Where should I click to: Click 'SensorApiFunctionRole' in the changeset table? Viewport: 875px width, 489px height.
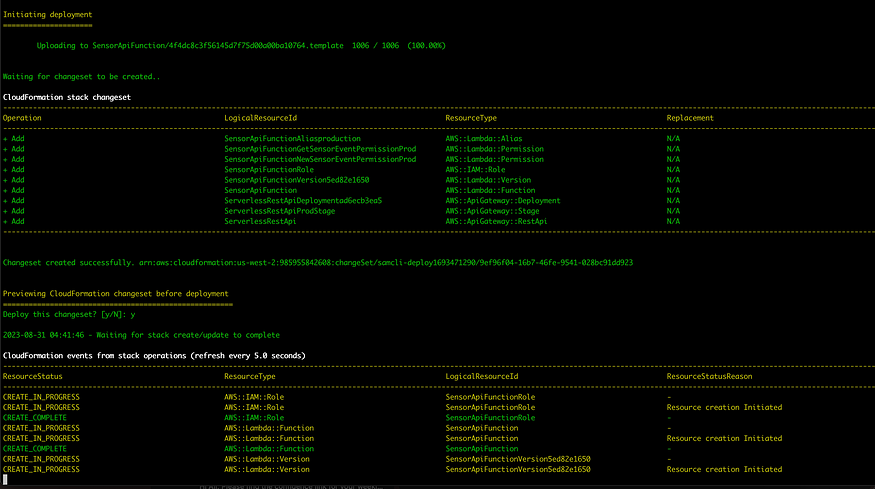(269, 170)
